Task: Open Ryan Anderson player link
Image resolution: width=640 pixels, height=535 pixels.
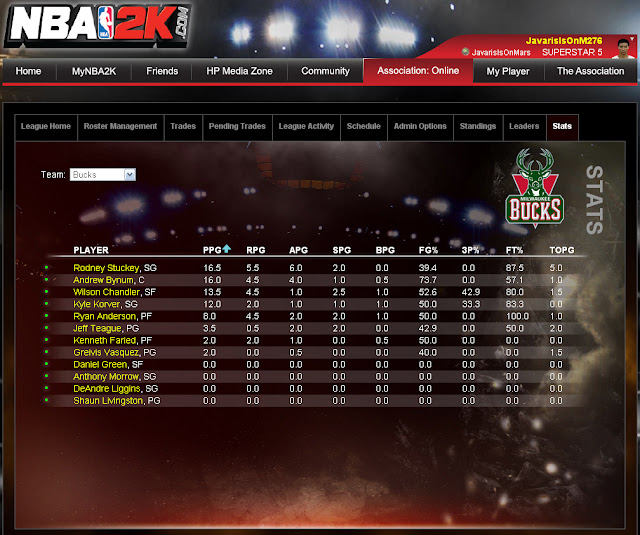Action: click(104, 316)
